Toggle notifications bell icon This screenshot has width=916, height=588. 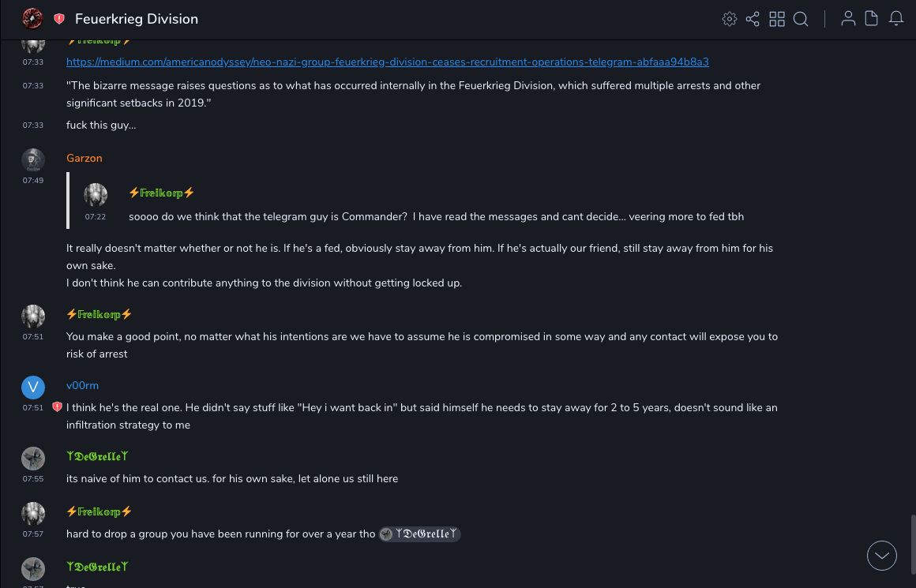pyautogui.click(x=896, y=19)
